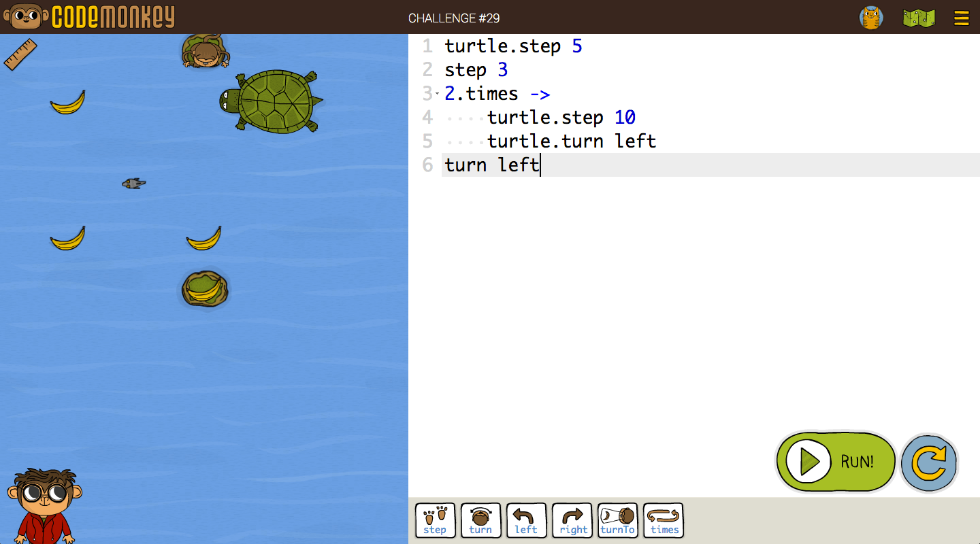The width and height of the screenshot is (980, 544).
Task: Open the challenge map
Action: coord(919,18)
